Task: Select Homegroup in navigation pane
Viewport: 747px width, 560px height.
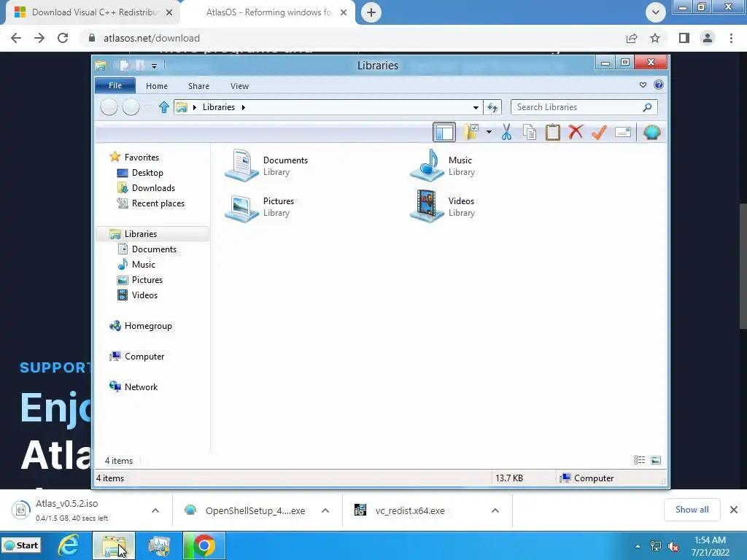Action: (148, 326)
